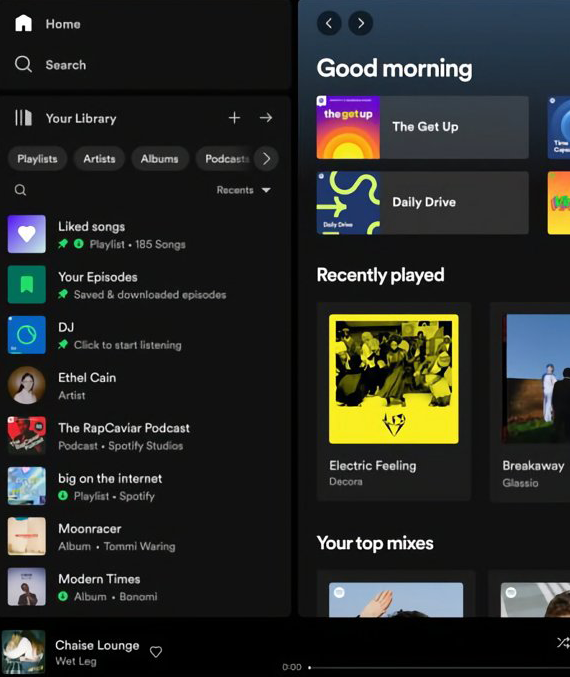Image resolution: width=570 pixels, height=677 pixels.
Task: Open the Home icon in sidebar
Action: pos(23,23)
